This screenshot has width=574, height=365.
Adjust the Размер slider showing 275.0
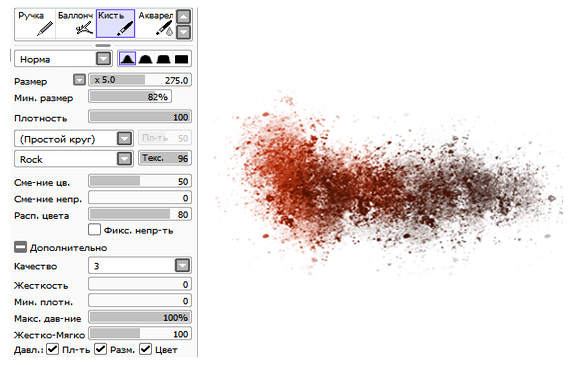[140, 80]
